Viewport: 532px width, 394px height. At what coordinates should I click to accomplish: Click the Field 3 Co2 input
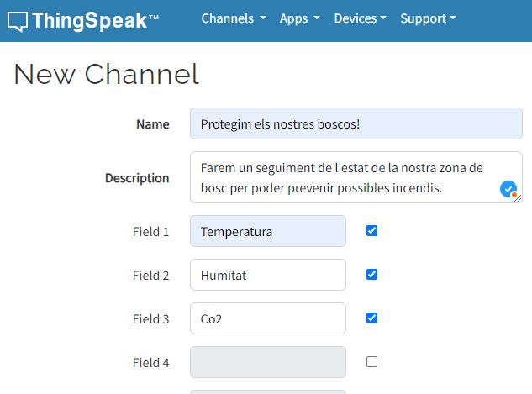click(268, 318)
